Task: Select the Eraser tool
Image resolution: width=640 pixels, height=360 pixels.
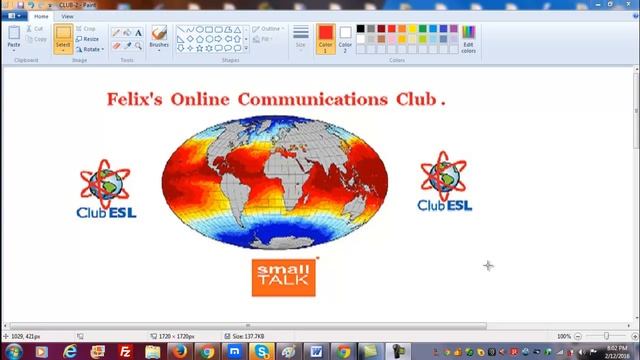Action: (116, 46)
